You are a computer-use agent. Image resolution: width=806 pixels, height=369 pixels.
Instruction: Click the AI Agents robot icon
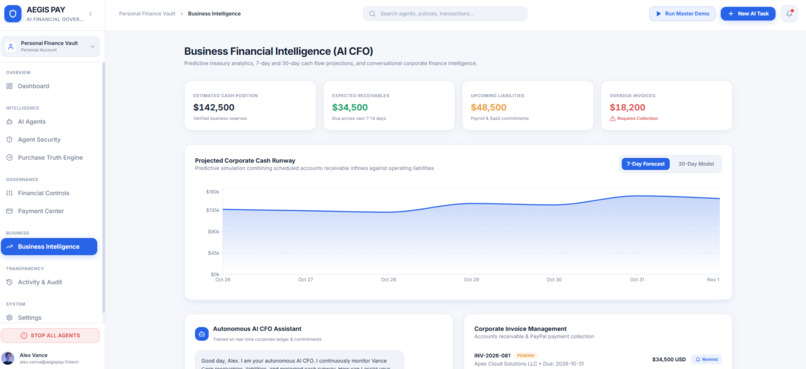click(9, 122)
